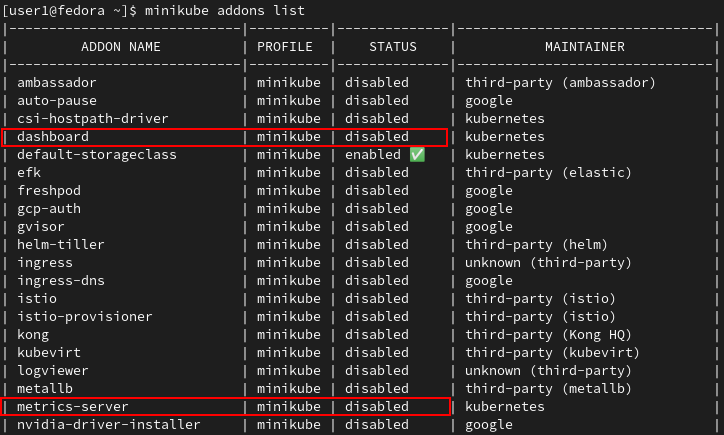Click the logviewer addon name
Image resolution: width=724 pixels, height=435 pixels.
tap(53, 371)
